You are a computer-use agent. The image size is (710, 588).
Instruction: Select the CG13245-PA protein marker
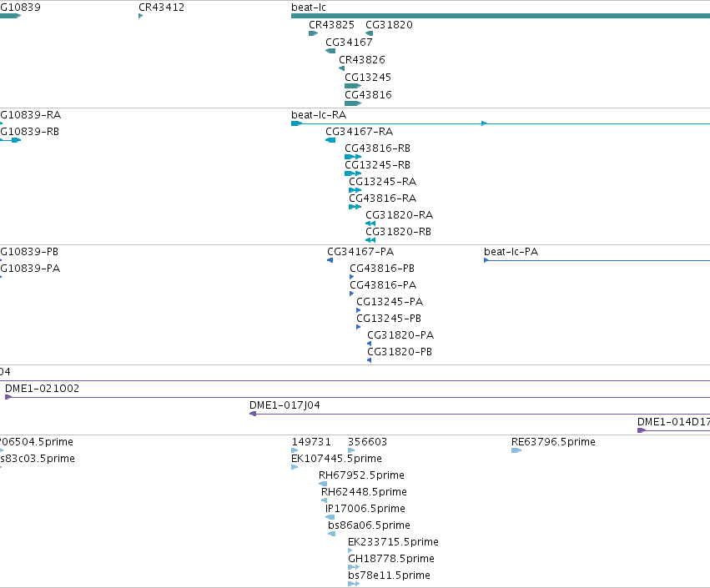coord(359,310)
